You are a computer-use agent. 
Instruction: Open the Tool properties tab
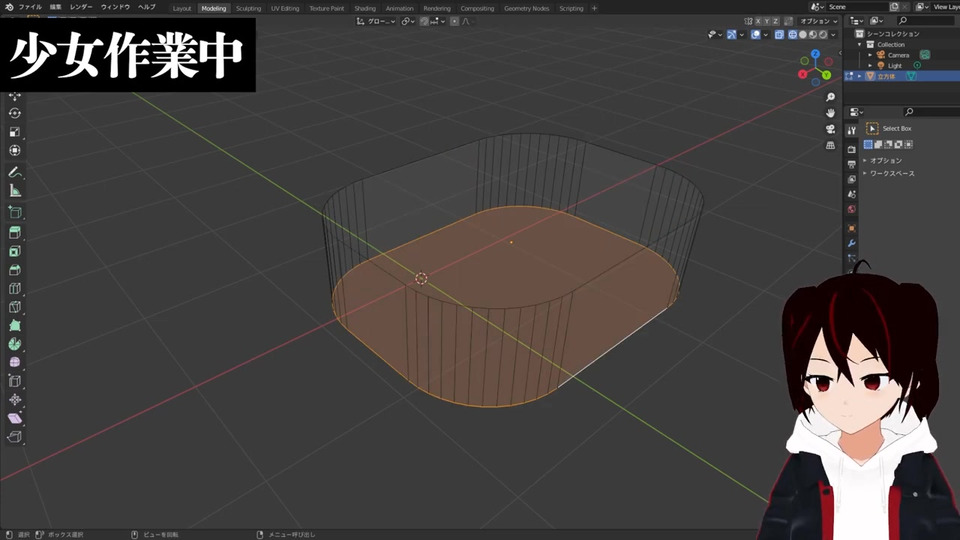coord(852,130)
